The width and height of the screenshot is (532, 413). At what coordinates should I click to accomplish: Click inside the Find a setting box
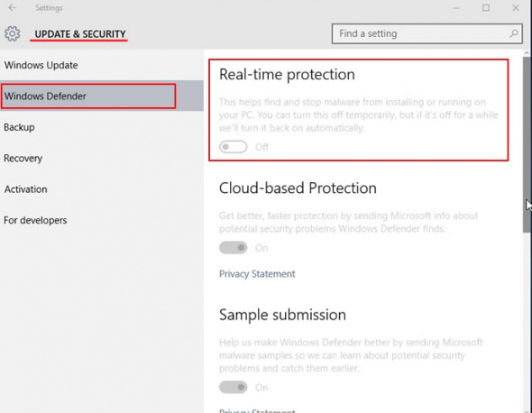[427, 33]
